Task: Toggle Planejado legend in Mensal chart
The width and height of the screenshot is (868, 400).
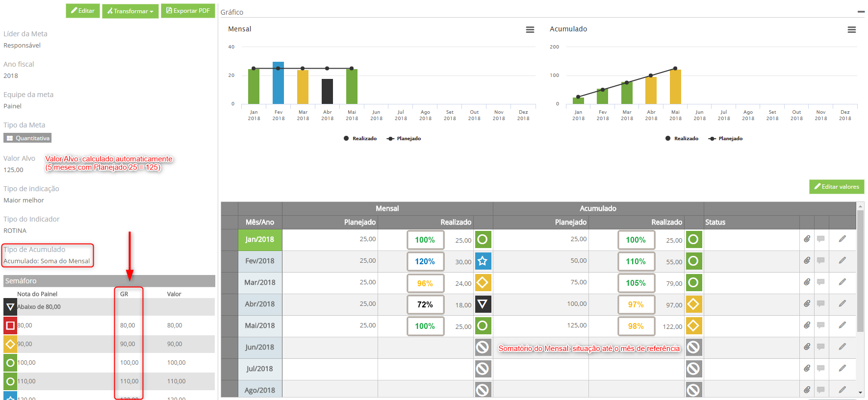Action: coord(404,139)
